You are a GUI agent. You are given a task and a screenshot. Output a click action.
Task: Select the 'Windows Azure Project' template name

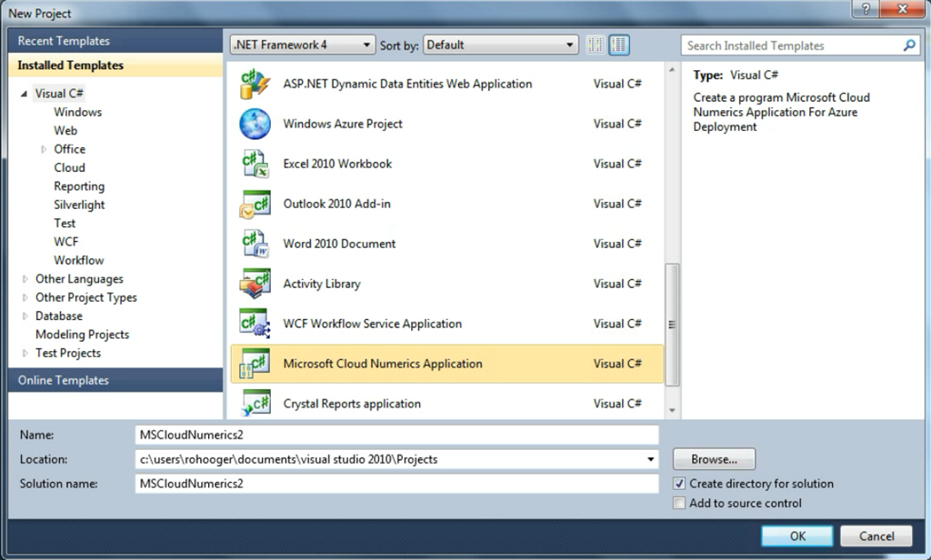click(343, 124)
